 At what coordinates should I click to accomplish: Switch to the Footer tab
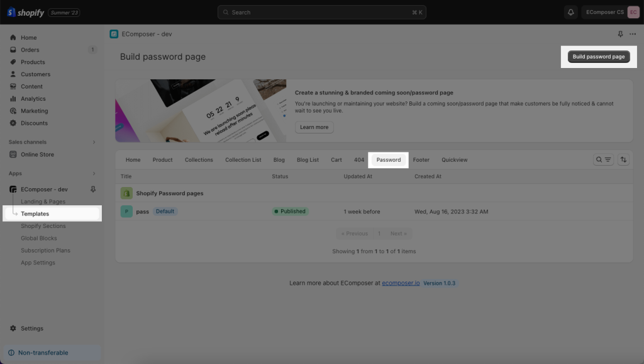(421, 160)
